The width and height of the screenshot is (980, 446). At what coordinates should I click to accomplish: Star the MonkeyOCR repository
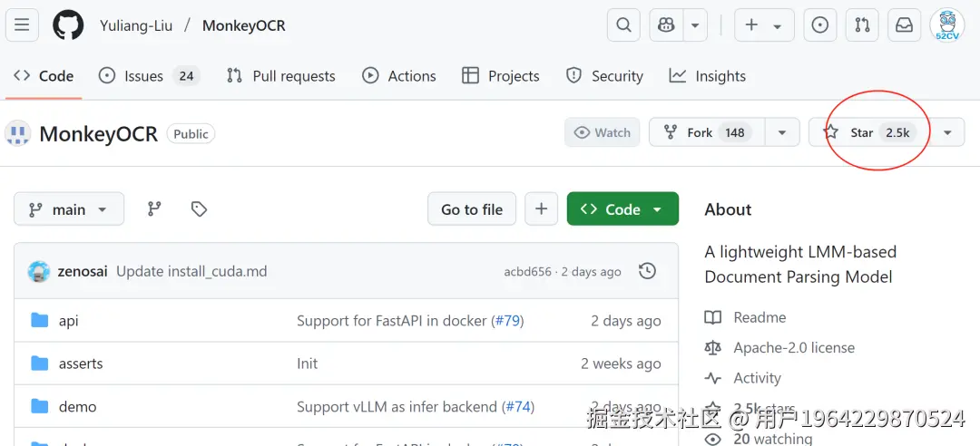(x=862, y=132)
